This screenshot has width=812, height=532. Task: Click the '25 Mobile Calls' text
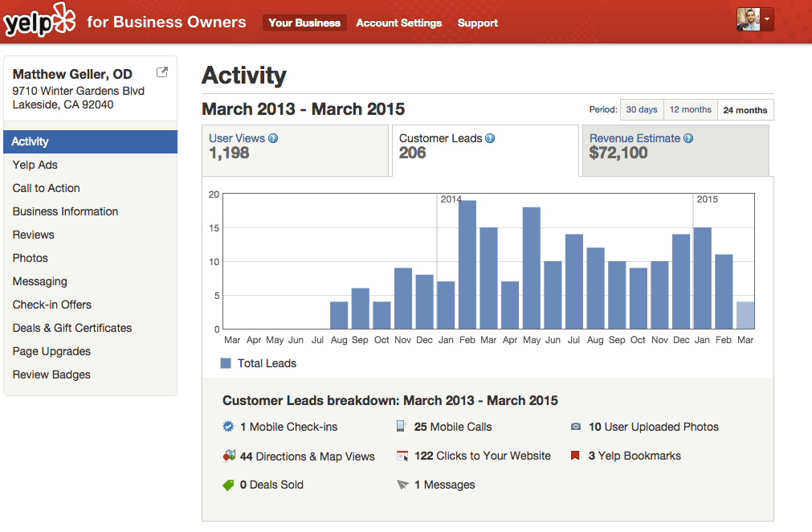(453, 427)
